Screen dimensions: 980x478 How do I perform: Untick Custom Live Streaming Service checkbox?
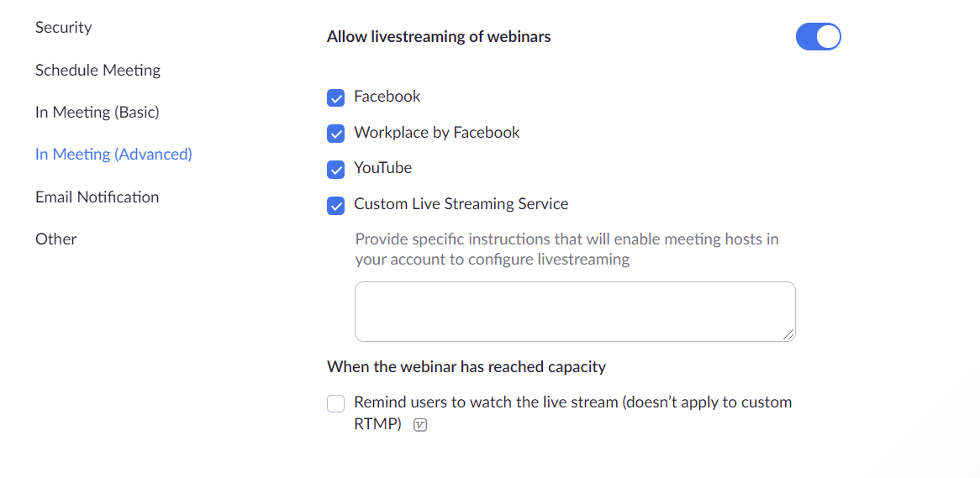[x=335, y=206]
